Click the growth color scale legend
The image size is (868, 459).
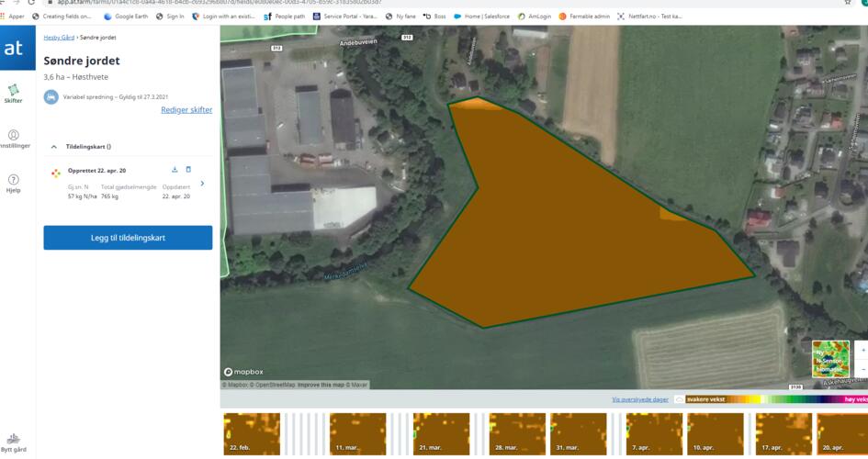coord(772,399)
